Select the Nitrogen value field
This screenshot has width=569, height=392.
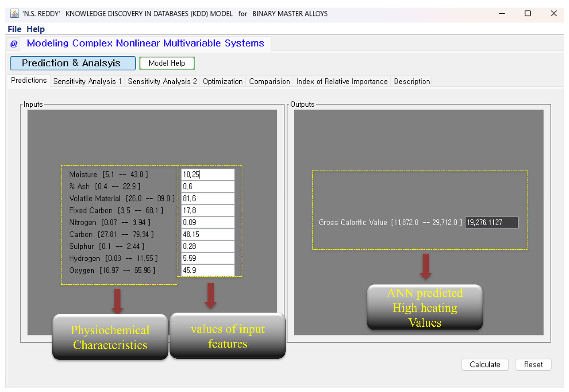click(x=208, y=222)
